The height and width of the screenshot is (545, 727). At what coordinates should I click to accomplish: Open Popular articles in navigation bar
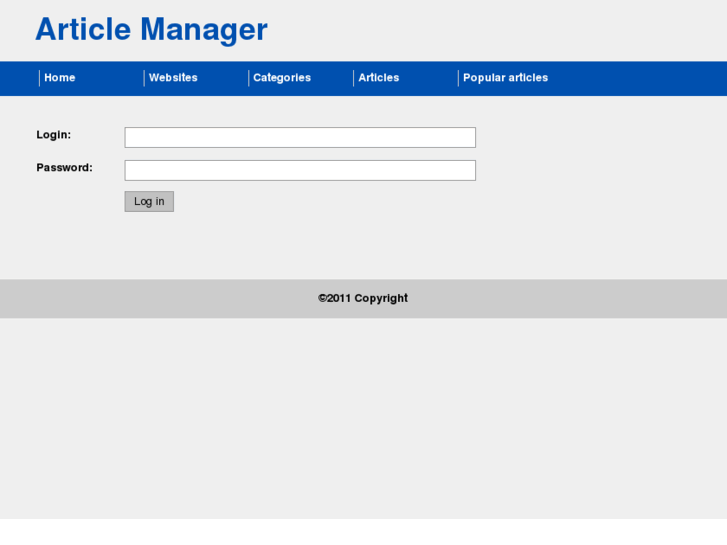(x=505, y=78)
